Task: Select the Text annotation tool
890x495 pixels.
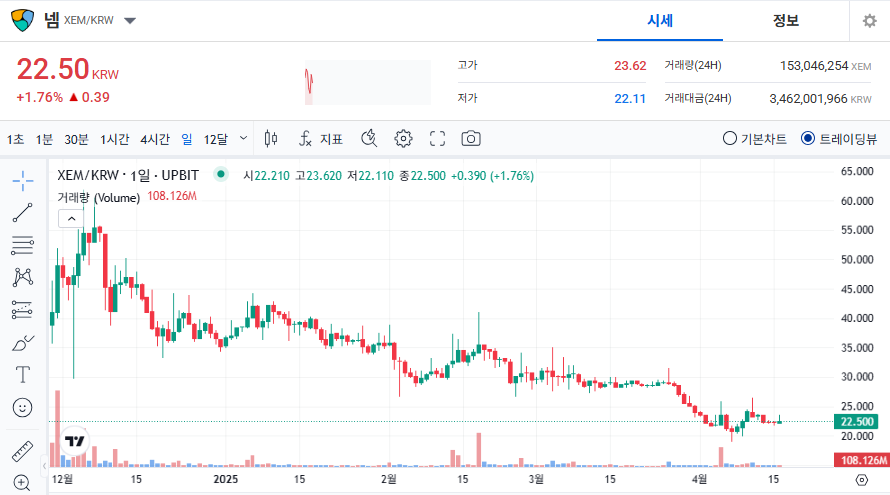Action: [x=23, y=375]
